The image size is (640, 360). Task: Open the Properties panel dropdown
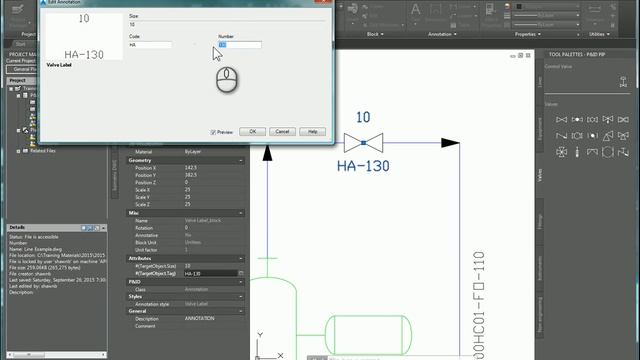pos(527,34)
